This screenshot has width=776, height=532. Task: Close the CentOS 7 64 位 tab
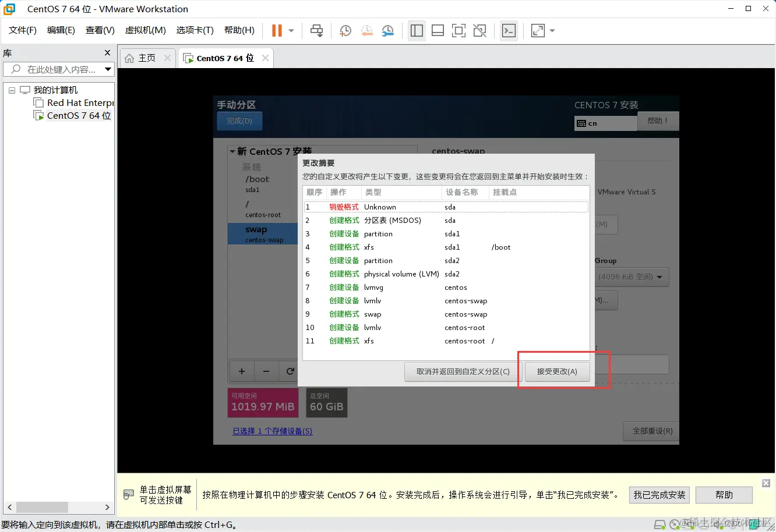(x=265, y=58)
